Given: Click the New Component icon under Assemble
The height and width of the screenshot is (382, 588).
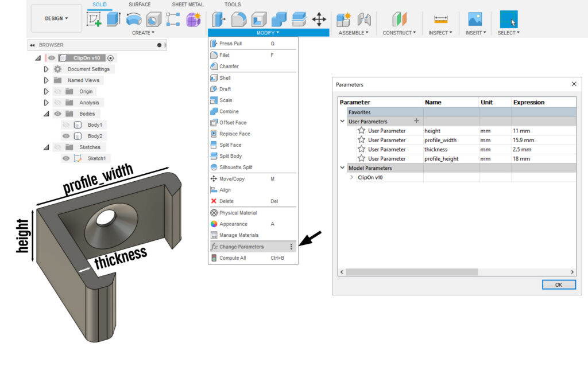Looking at the screenshot, I should tap(343, 20).
